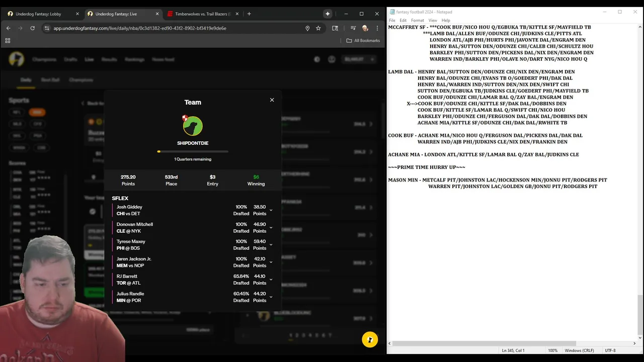This screenshot has height=362, width=644.
Task: Expand RJ Barrett's player details
Action: tap(271, 280)
